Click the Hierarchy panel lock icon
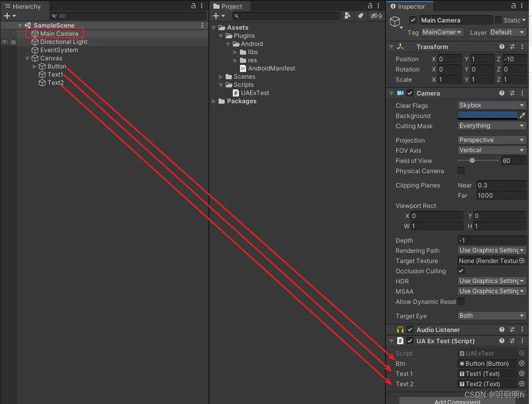 click(x=194, y=6)
